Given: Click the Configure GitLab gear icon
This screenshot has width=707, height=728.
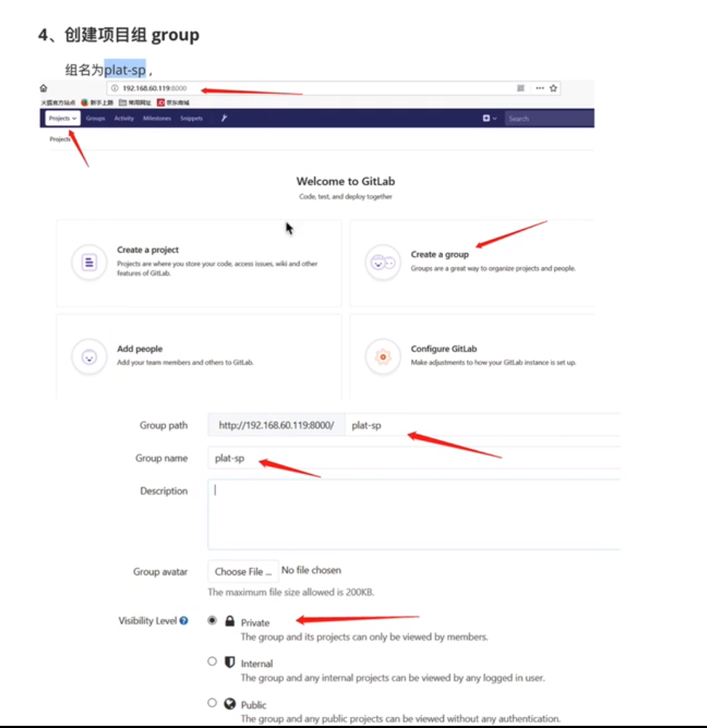Looking at the screenshot, I should 383,356.
